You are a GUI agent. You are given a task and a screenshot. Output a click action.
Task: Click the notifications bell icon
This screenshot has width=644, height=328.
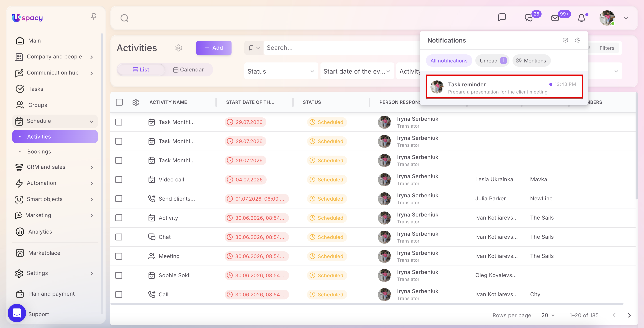[581, 18]
